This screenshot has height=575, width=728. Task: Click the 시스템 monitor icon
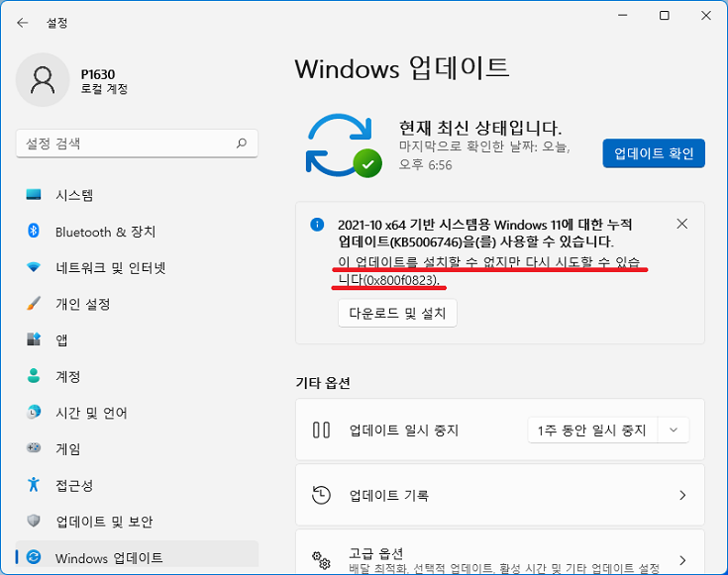coord(34,194)
